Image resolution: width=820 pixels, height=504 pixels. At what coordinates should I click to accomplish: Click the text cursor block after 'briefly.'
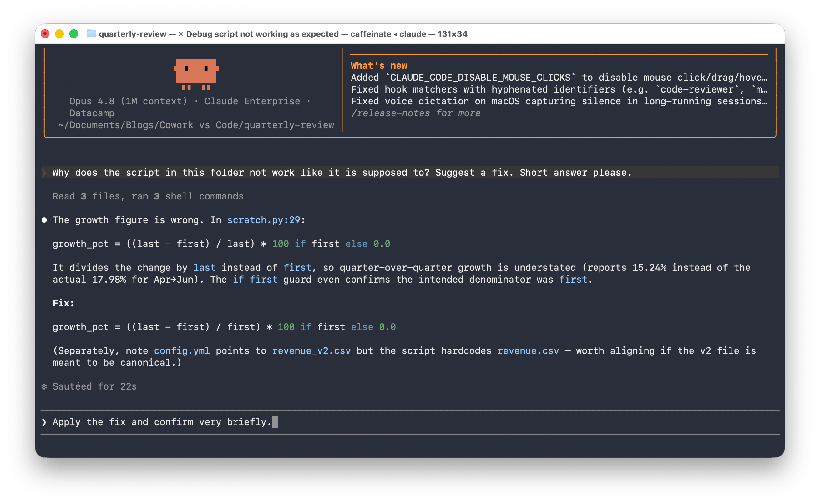[275, 422]
